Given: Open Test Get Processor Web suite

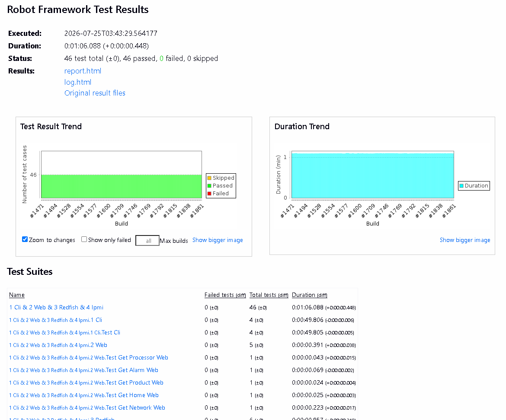Looking at the screenshot, I should [88, 358].
